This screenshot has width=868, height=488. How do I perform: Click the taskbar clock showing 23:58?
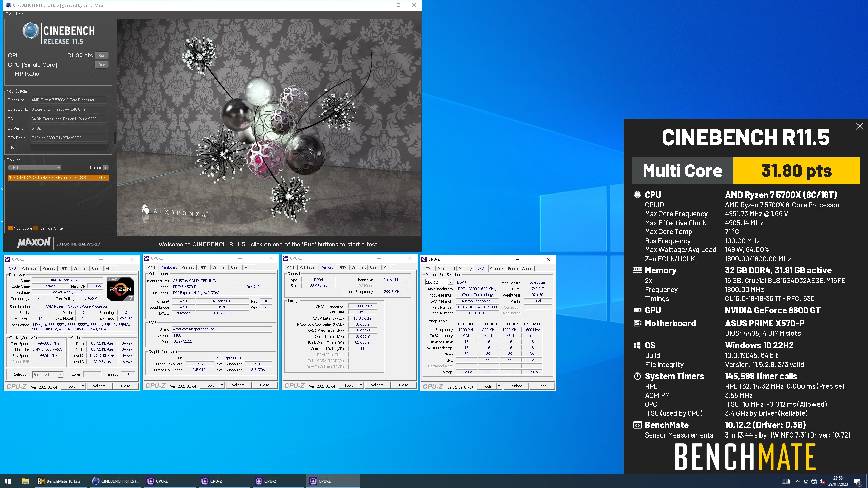click(x=838, y=481)
